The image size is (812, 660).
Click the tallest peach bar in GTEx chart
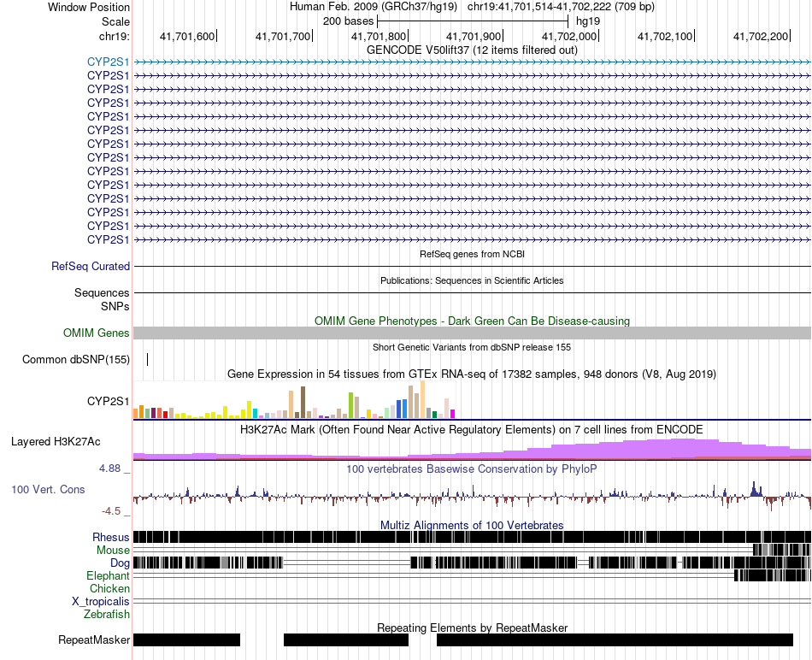coord(422,399)
